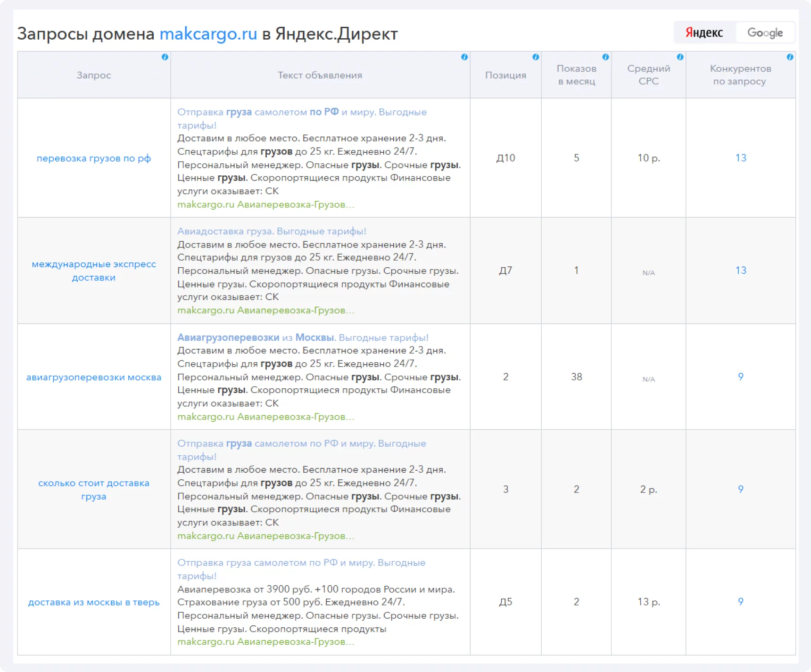The width and height of the screenshot is (811, 672).
Task: Click green makcargo.ru URL in 'авиагрузоперевозки москва' row
Action: pyautogui.click(x=265, y=417)
